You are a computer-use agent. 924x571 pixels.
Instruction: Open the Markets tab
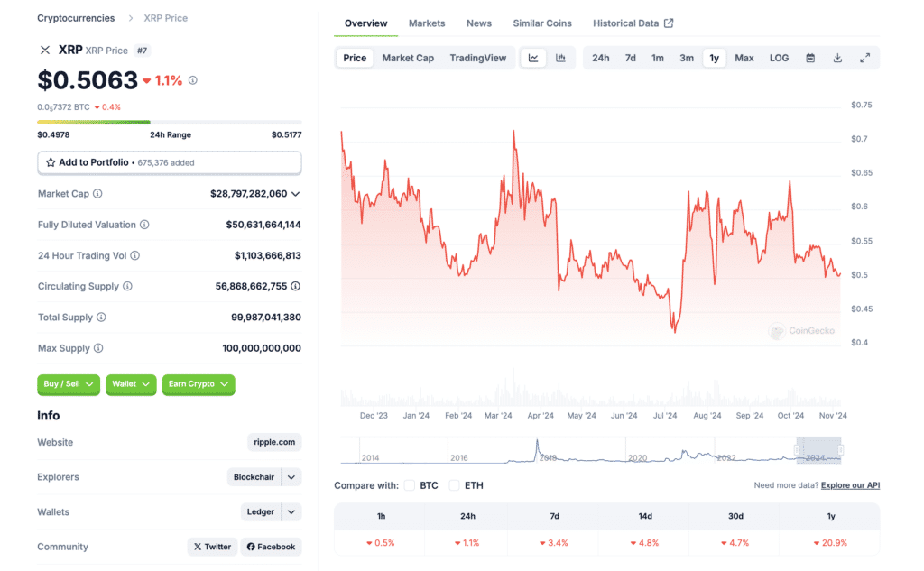(427, 23)
